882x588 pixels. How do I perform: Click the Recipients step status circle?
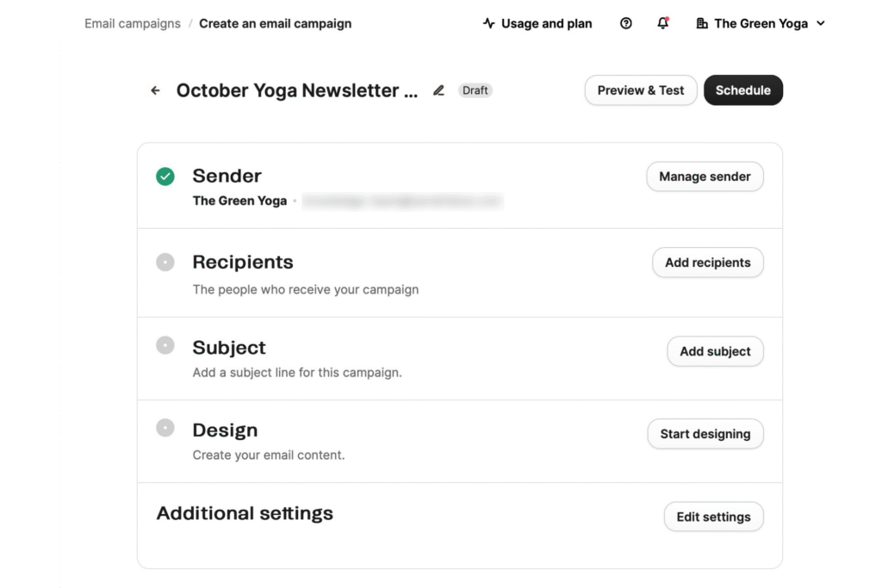tap(165, 263)
